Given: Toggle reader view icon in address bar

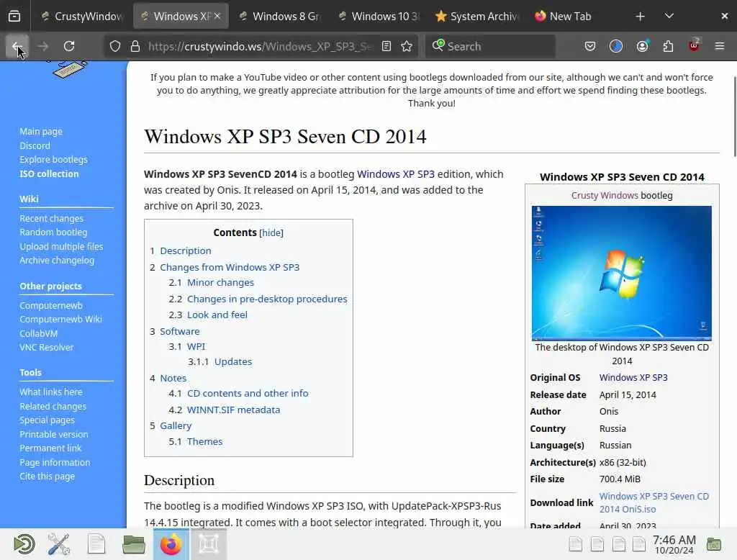Looking at the screenshot, I should pos(386,46).
